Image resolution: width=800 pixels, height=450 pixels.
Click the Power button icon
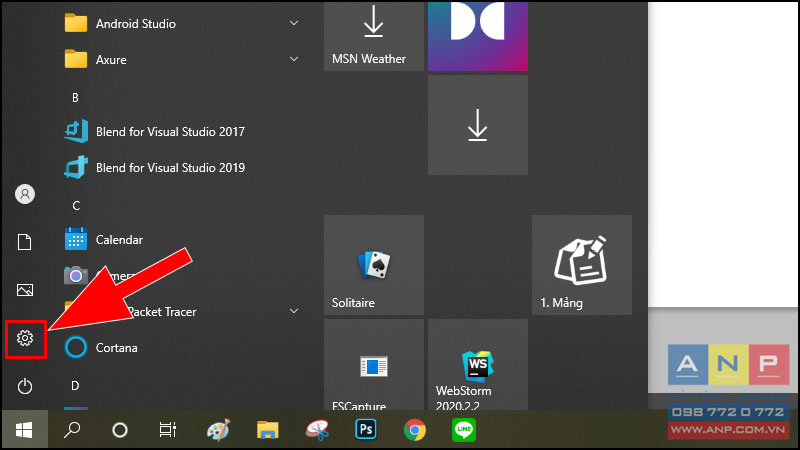point(25,386)
